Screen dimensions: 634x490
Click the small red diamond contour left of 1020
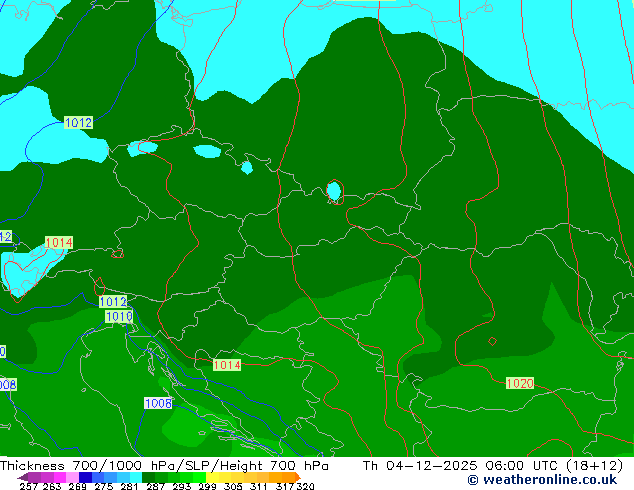(x=492, y=341)
